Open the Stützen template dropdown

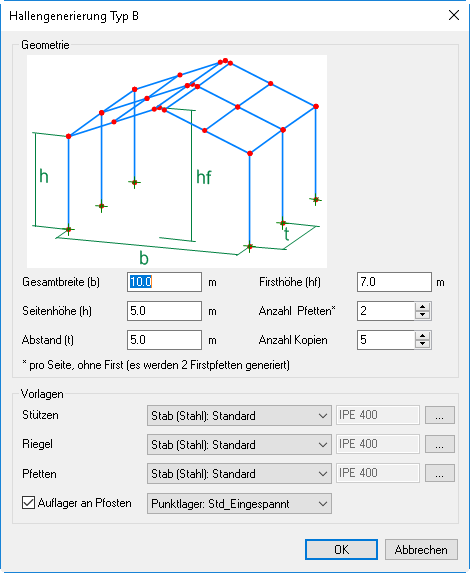(239, 415)
